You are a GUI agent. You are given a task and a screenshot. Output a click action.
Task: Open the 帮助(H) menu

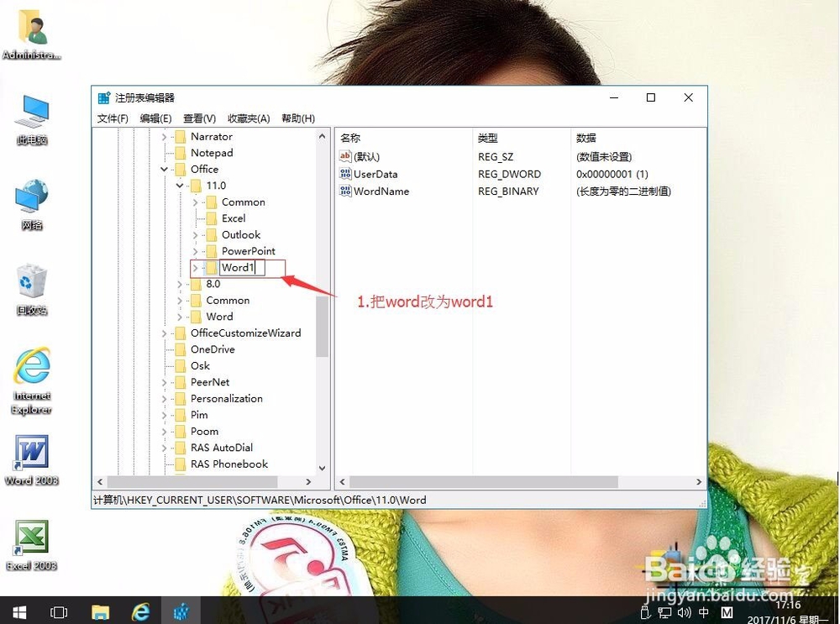tap(298, 118)
